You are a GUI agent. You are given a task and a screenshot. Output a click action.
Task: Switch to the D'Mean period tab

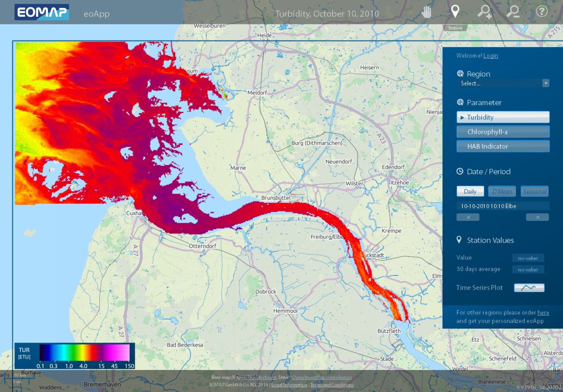502,191
